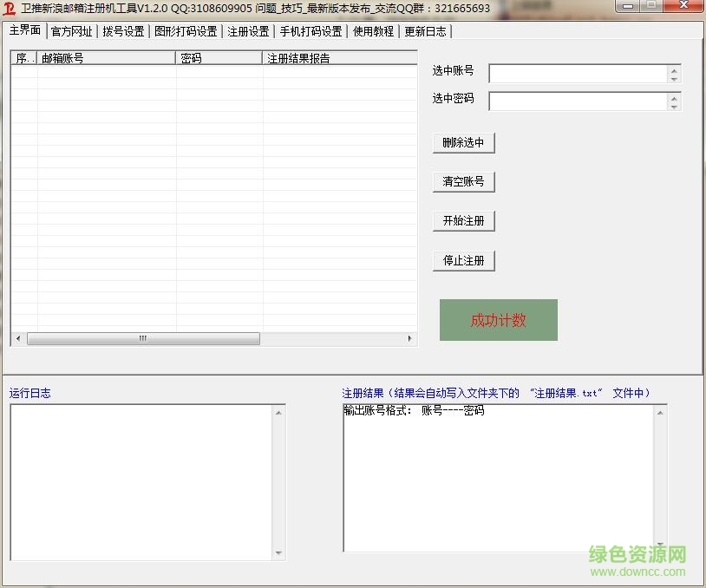Sort the list by 邮箱账号 column header

pyautogui.click(x=102, y=57)
